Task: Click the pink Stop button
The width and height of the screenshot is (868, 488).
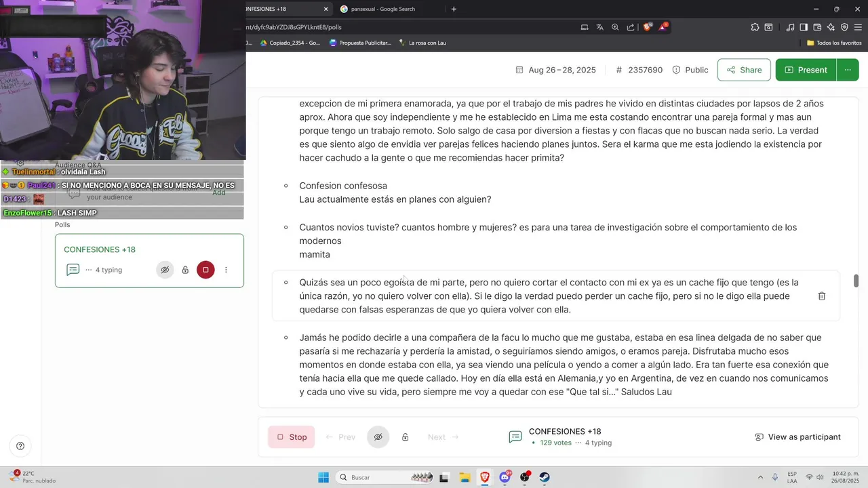Action: [x=291, y=437]
